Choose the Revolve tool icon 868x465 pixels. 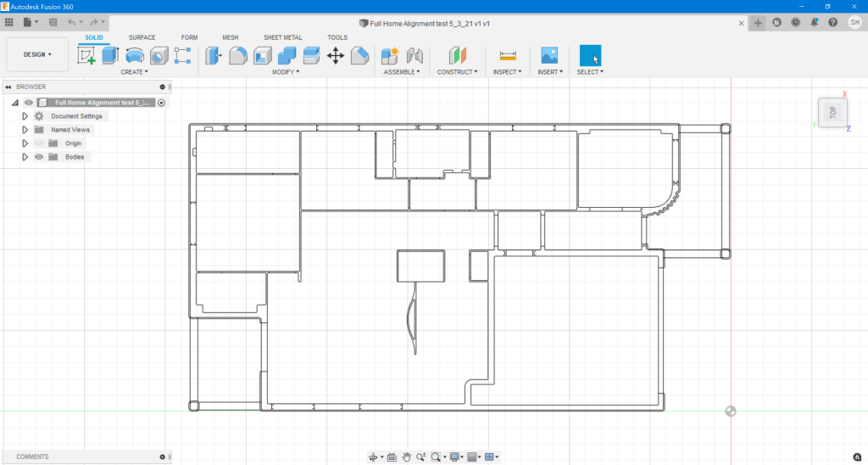click(135, 55)
